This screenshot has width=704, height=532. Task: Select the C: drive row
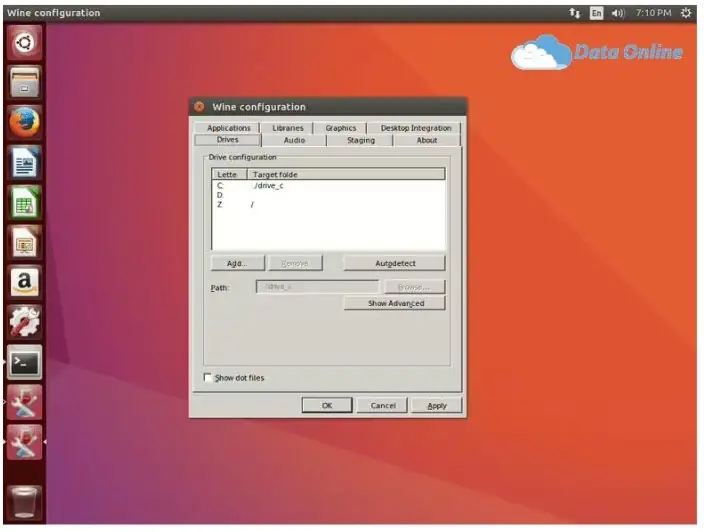point(328,185)
